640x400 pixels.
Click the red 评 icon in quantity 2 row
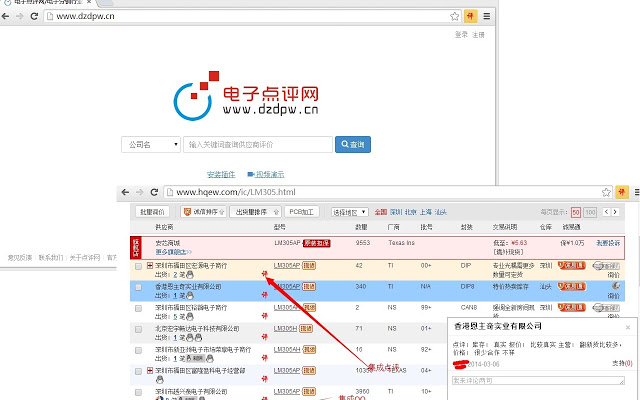click(264, 316)
